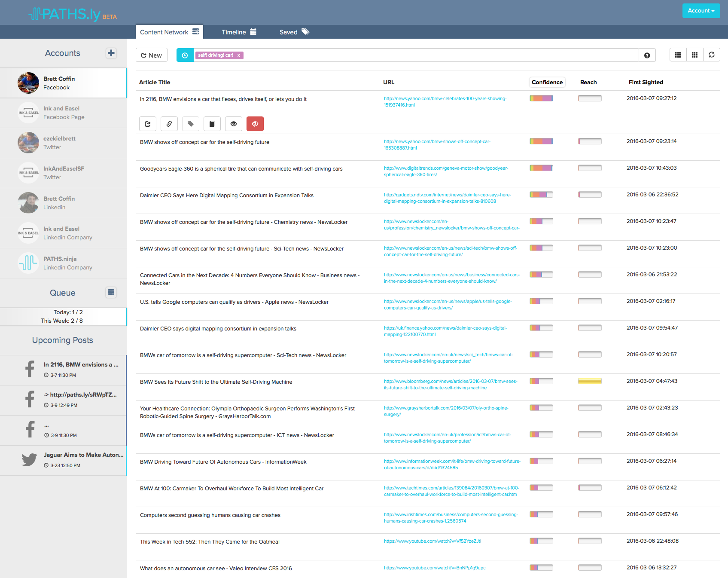Select Brett Coffin Facebook account
728x578 pixels.
pyautogui.click(x=63, y=83)
